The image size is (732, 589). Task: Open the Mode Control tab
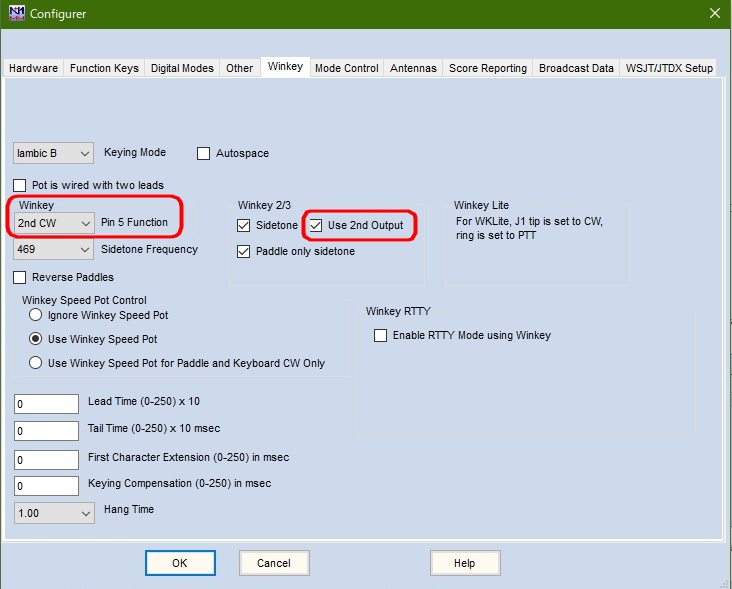click(x=346, y=68)
